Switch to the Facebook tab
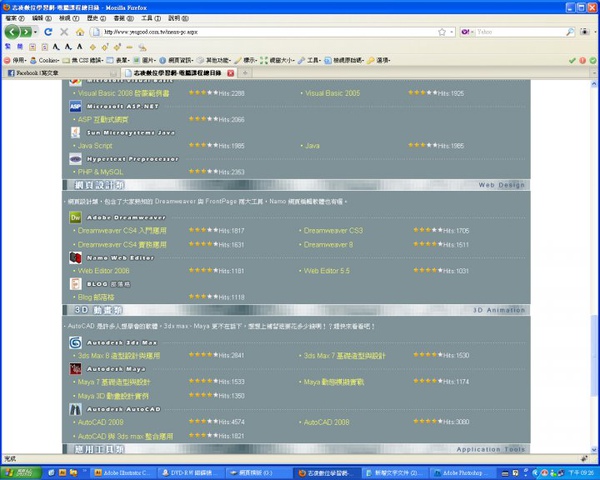This screenshot has width=600, height=480. pos(61,73)
